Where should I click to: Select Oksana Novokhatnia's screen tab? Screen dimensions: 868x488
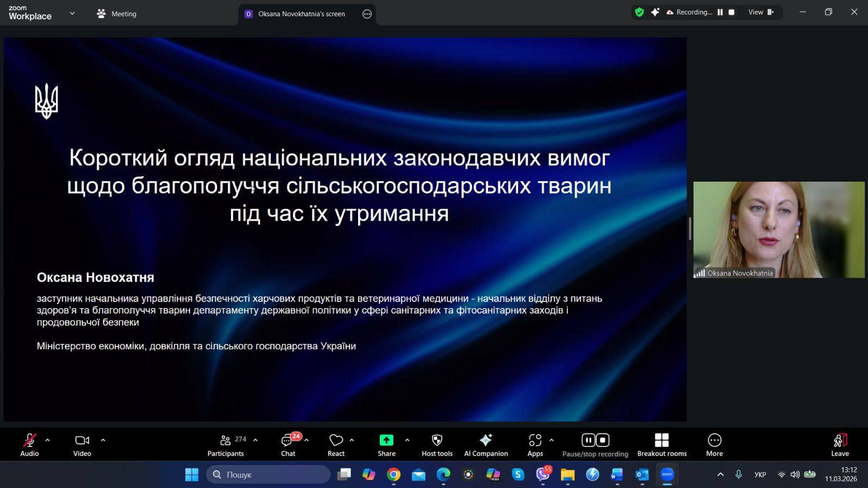coord(301,14)
